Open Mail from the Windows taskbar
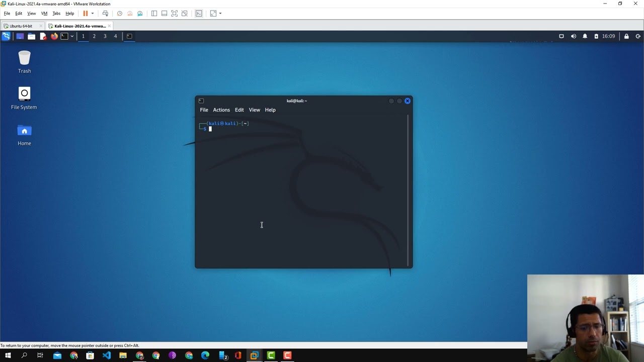 tap(57, 355)
